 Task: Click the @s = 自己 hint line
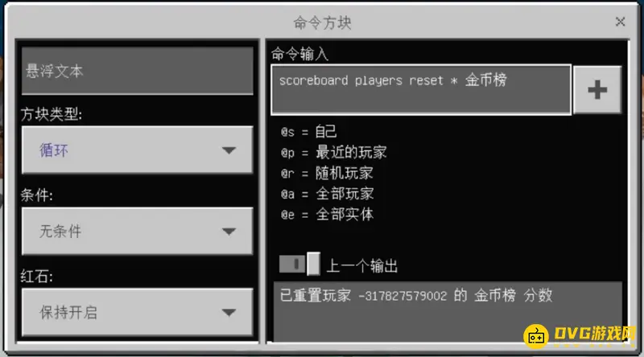[x=309, y=132]
